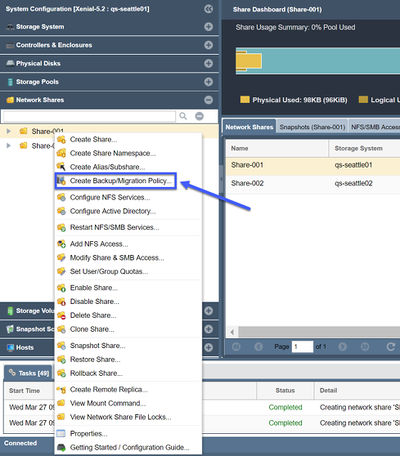The image size is (400, 456).
Task: Collapse the System Configuration panel
Action: tap(209, 9)
